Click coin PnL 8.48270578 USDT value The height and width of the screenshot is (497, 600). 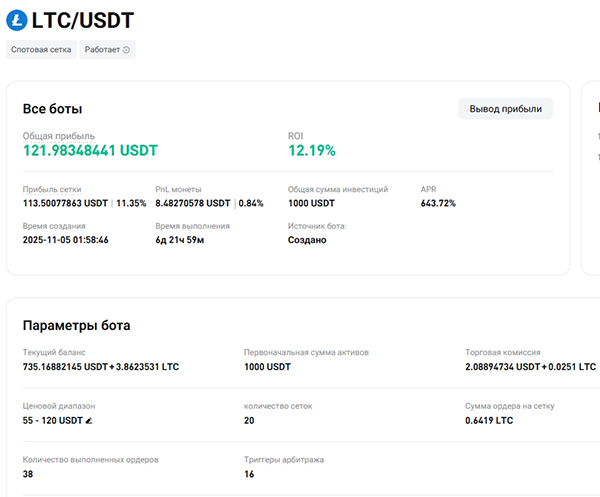tap(193, 203)
